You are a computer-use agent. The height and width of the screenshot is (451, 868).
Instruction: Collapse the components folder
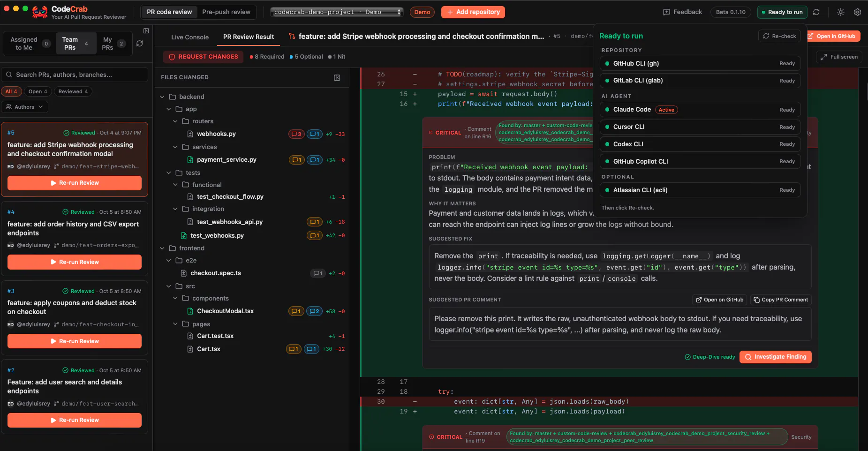tap(175, 299)
